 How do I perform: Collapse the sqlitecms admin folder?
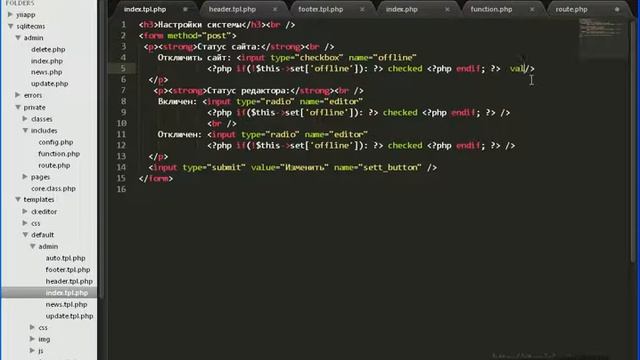point(18,38)
